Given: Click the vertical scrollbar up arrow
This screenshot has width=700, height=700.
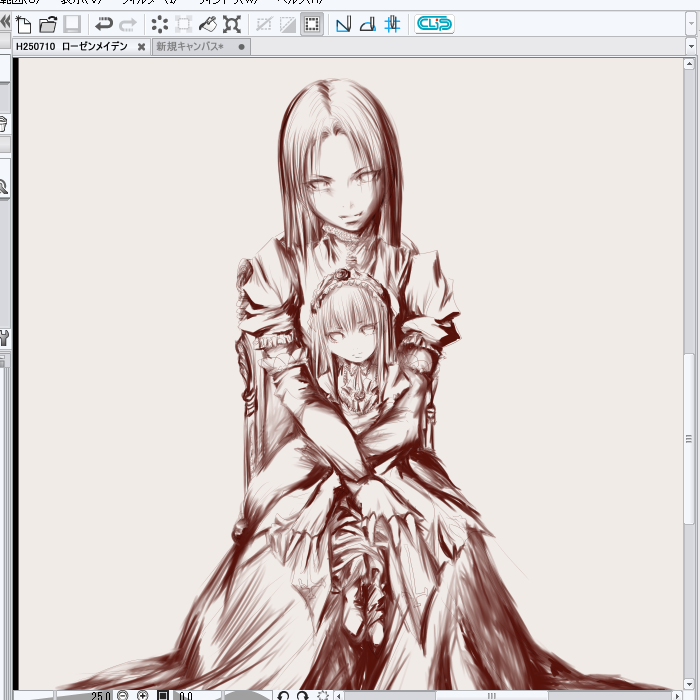Looking at the screenshot, I should (689, 64).
